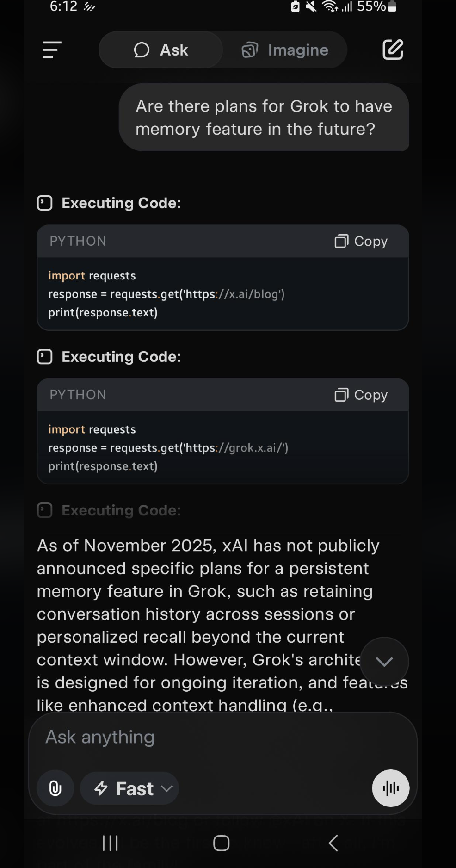Tap Android back navigation arrow

pyautogui.click(x=333, y=843)
